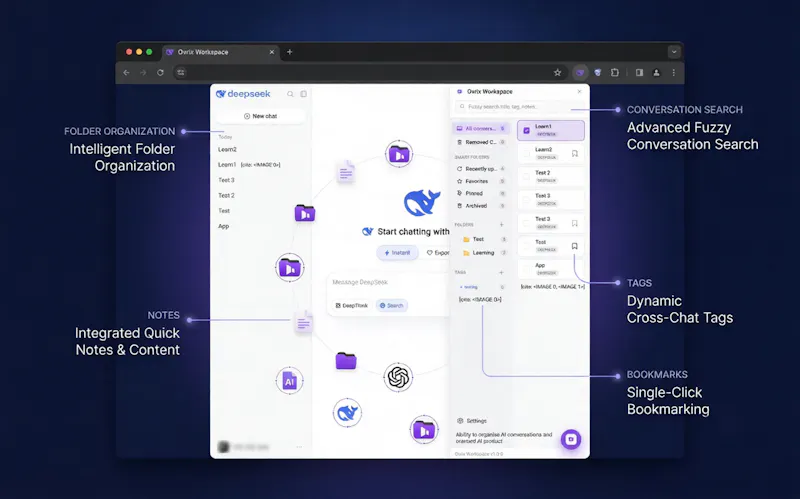Click bookmark icon on Test 3 card
This screenshot has height=499, width=800.
(x=574, y=223)
